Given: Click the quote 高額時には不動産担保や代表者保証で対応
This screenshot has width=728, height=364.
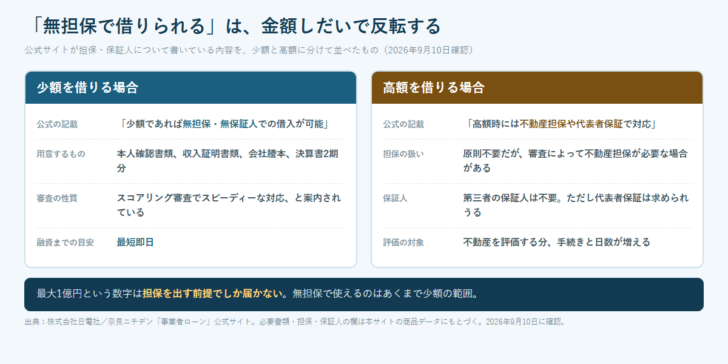Looking at the screenshot, I should (x=561, y=124).
